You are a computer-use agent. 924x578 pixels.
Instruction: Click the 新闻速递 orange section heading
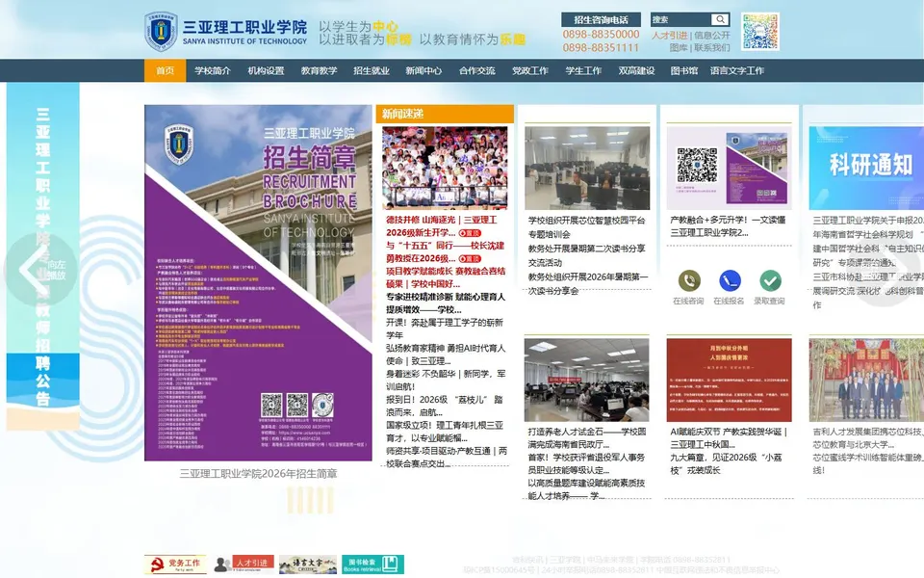click(445, 114)
